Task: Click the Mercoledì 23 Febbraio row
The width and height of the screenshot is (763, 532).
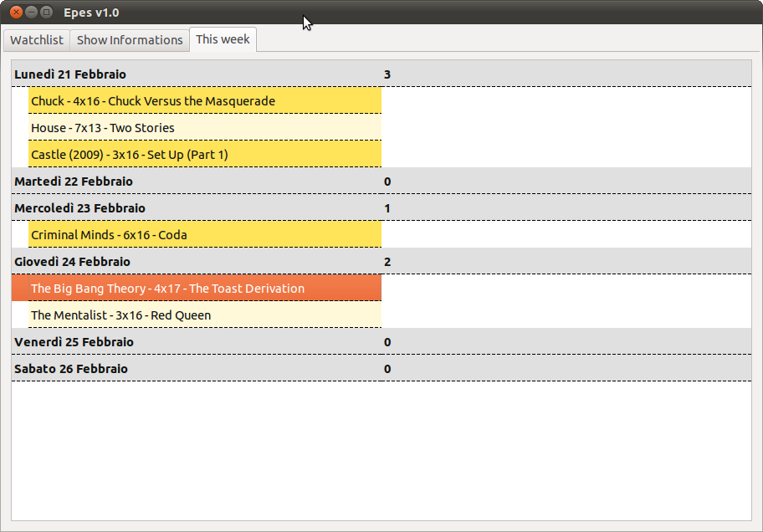Action: pos(381,207)
